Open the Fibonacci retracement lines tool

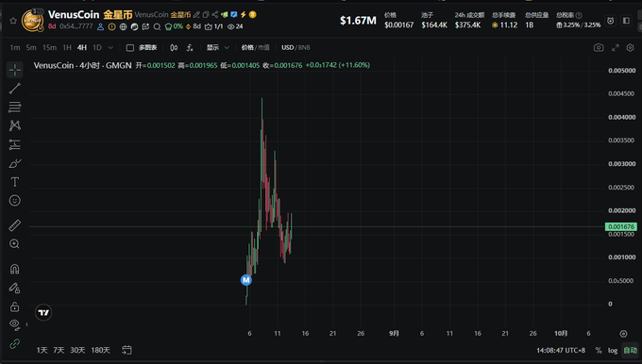click(x=15, y=108)
